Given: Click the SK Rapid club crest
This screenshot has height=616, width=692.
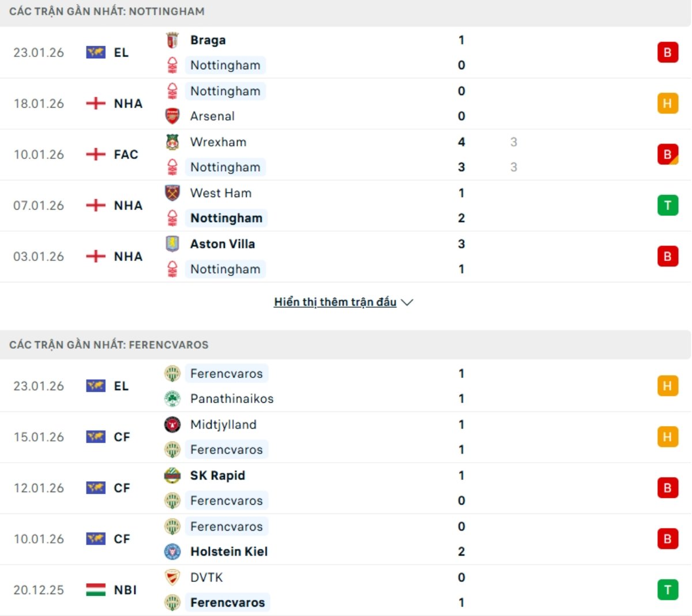Looking at the screenshot, I should 172,475.
